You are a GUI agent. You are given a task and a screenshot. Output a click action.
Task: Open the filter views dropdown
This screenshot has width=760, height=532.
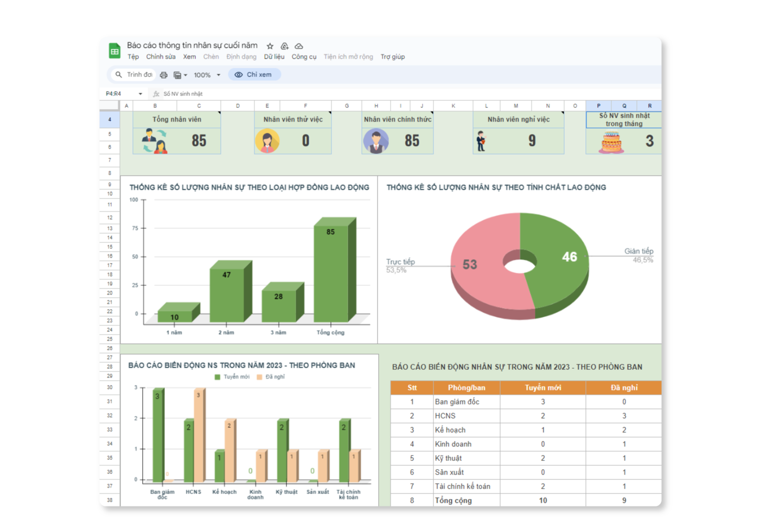(180, 75)
